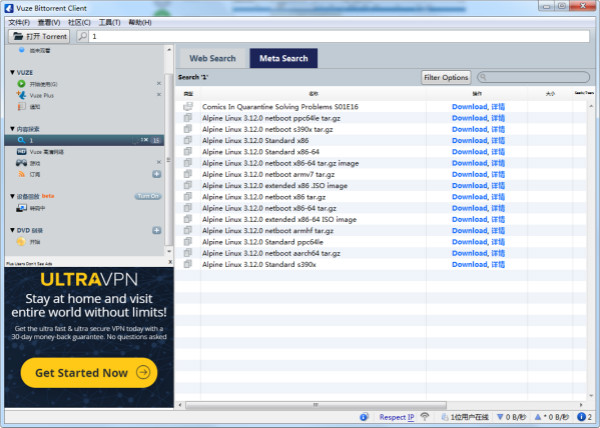Click the Respect IP link in status bar
Viewport: 600px width, 428px height.
pyautogui.click(x=396, y=416)
